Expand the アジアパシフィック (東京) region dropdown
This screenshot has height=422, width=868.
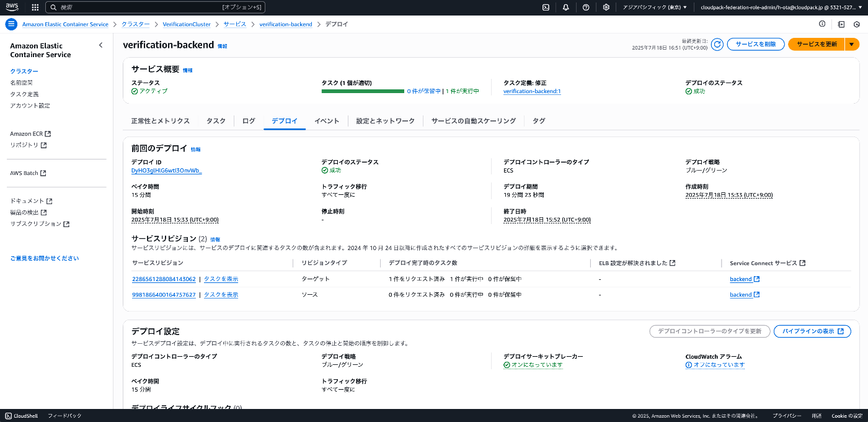tap(655, 7)
